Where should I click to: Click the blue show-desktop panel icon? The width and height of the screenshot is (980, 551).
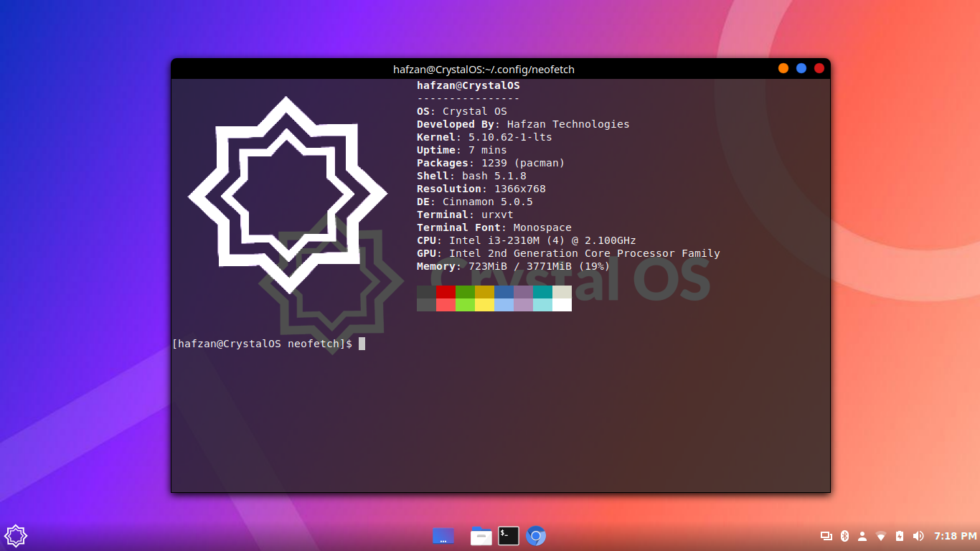click(443, 536)
